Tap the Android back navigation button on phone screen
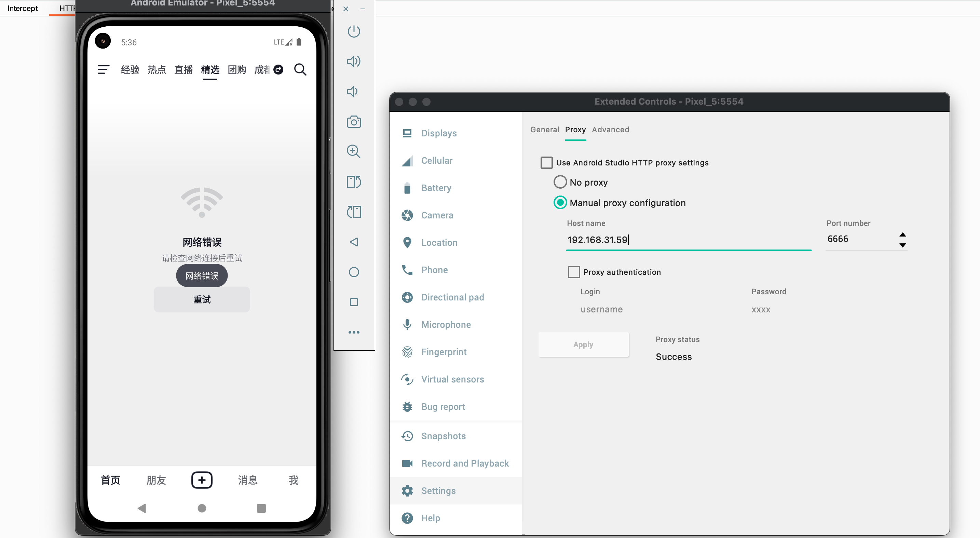Image resolution: width=980 pixels, height=538 pixels. (142, 508)
